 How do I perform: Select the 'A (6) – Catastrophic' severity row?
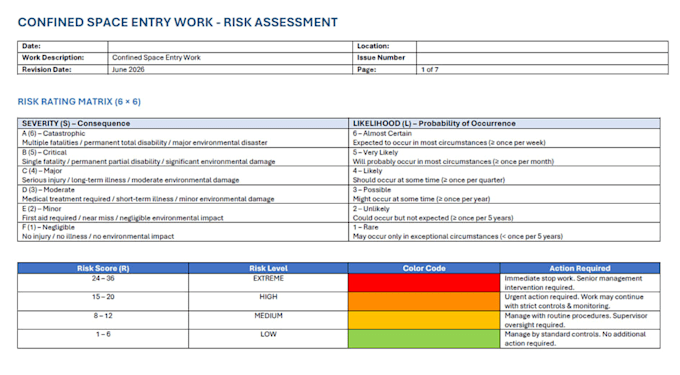click(183, 138)
